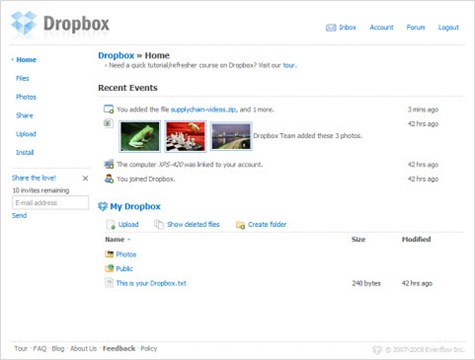Open the Policy footer link
The image size is (475, 360).
149,348
